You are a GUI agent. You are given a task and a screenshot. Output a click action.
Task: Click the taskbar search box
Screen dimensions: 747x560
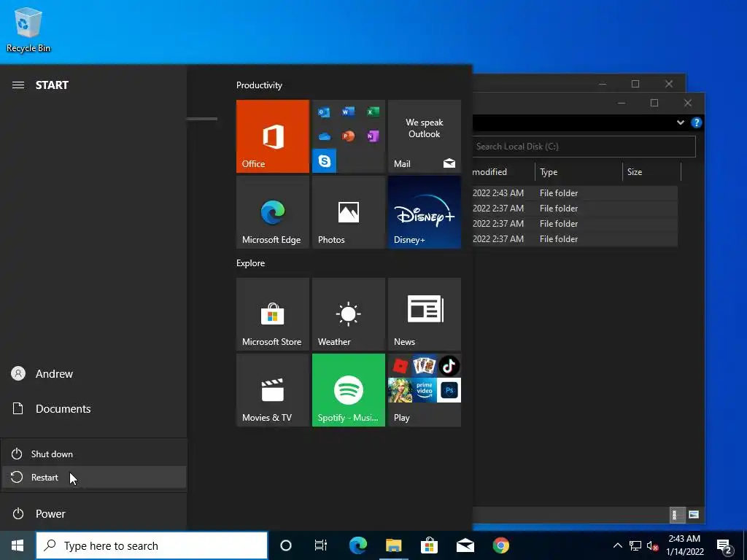(x=152, y=545)
